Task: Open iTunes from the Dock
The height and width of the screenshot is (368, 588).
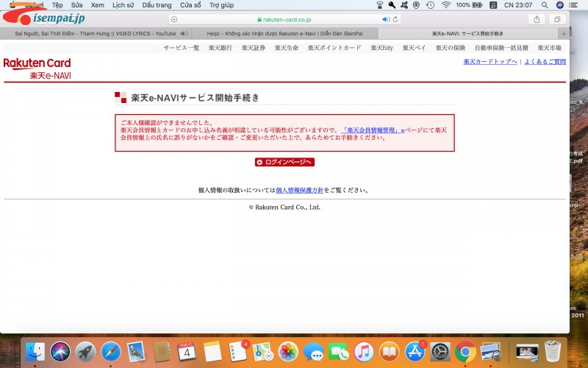Action: [364, 352]
